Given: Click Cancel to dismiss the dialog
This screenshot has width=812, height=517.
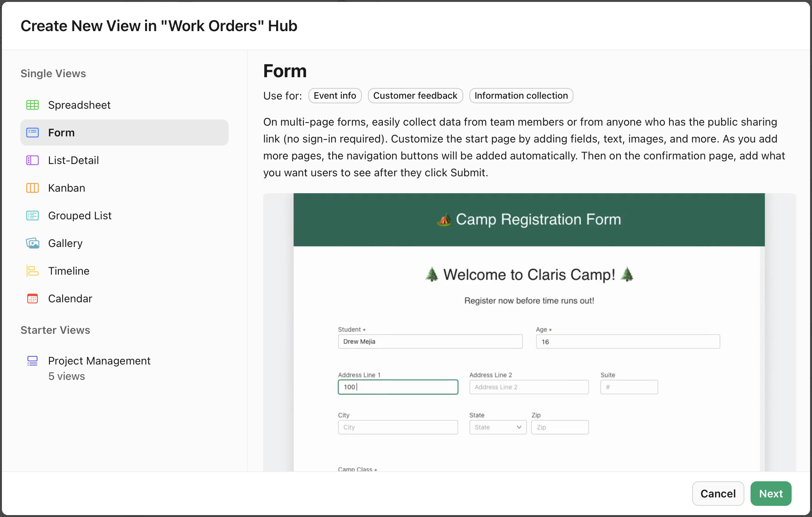Looking at the screenshot, I should tap(718, 494).
